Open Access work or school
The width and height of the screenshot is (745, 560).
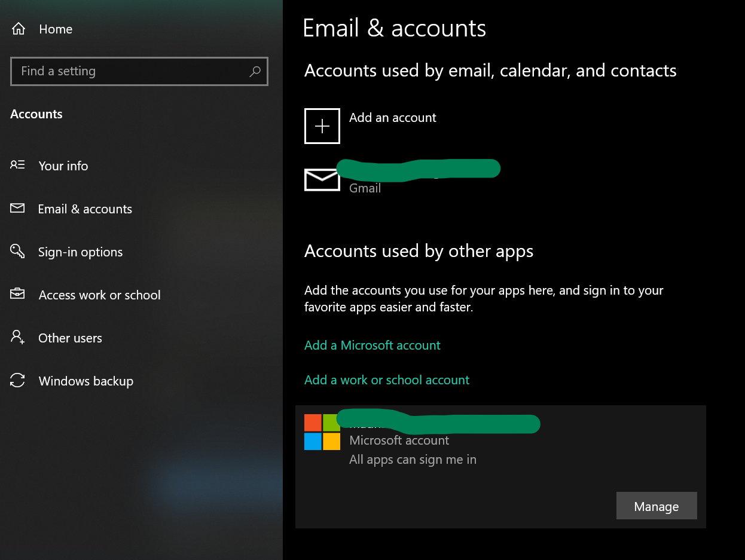100,295
